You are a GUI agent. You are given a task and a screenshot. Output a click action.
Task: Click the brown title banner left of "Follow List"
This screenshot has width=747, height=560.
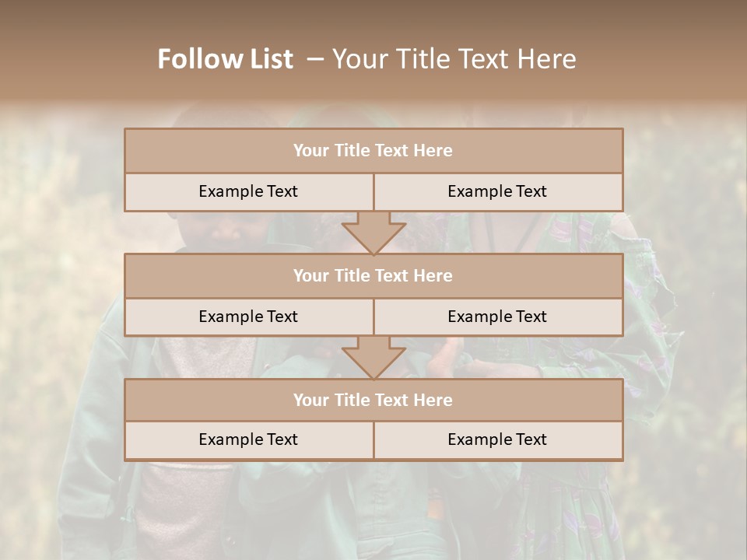pos(78,59)
